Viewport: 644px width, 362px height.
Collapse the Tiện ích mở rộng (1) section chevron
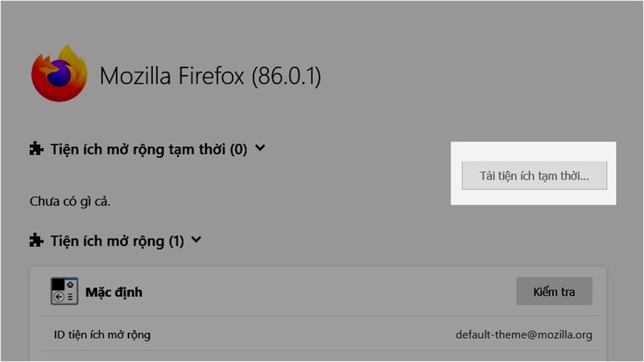[197, 239]
